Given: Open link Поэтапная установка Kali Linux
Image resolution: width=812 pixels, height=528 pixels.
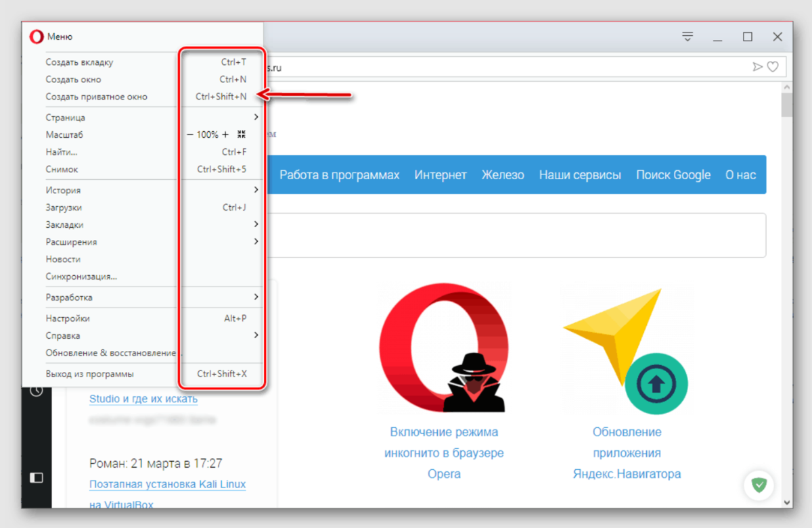Looking at the screenshot, I should pos(167,484).
